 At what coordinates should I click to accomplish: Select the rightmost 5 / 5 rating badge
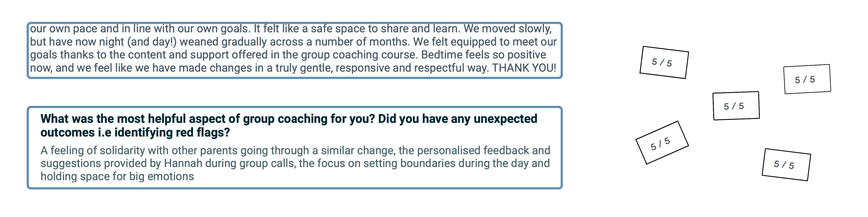tap(807, 79)
